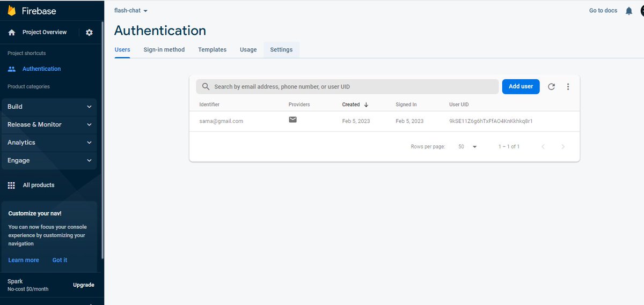Switch to the Sign-in method tab
The width and height of the screenshot is (644, 305).
click(164, 50)
